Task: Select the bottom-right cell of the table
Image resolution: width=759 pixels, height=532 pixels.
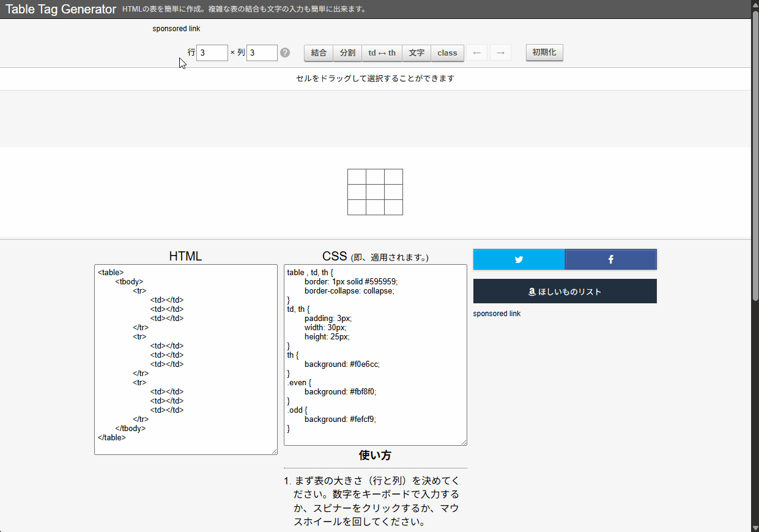Action: [393, 207]
